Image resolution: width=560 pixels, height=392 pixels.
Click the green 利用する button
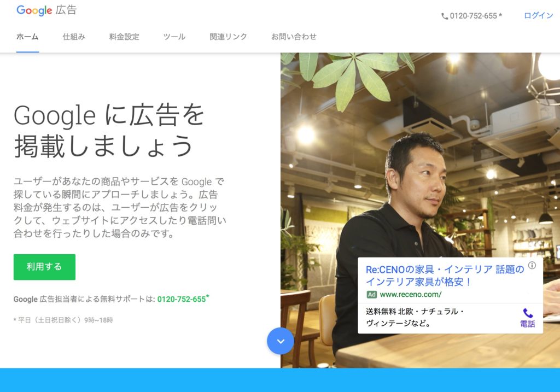pyautogui.click(x=44, y=267)
